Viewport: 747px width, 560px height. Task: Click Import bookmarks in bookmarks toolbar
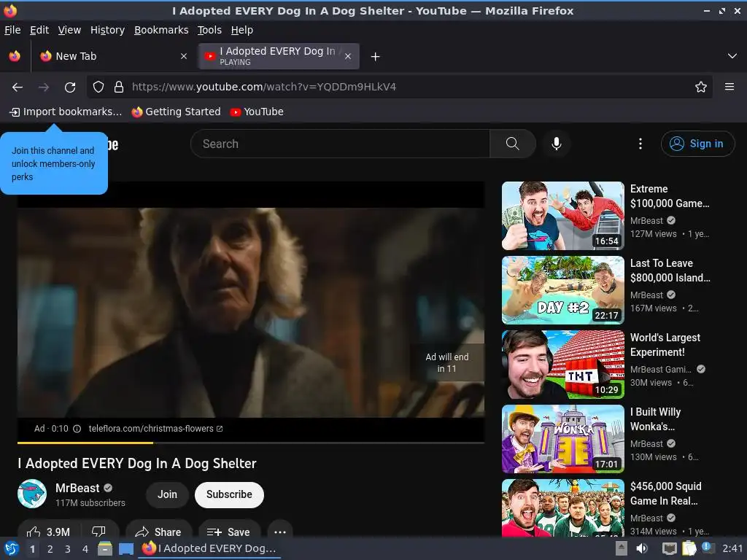pyautogui.click(x=66, y=112)
